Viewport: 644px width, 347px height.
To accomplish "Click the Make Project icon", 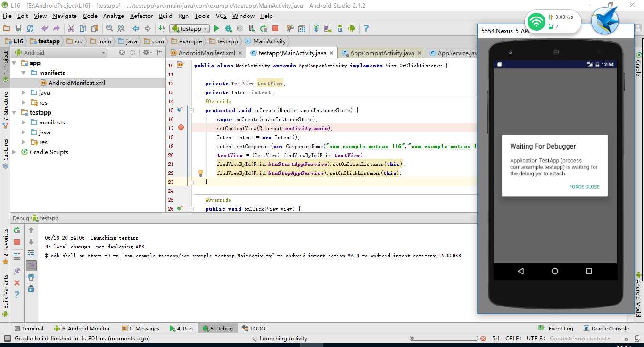I will 162,28.
